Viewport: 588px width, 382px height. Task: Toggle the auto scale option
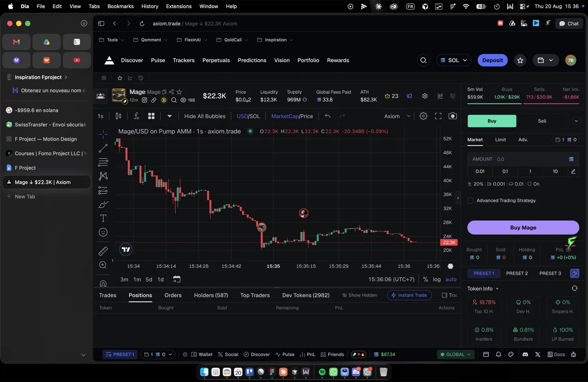(451, 279)
